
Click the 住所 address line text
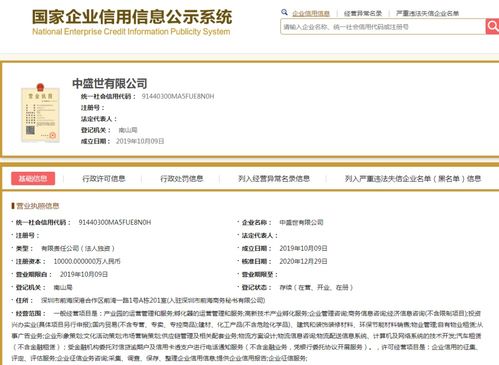point(153,300)
